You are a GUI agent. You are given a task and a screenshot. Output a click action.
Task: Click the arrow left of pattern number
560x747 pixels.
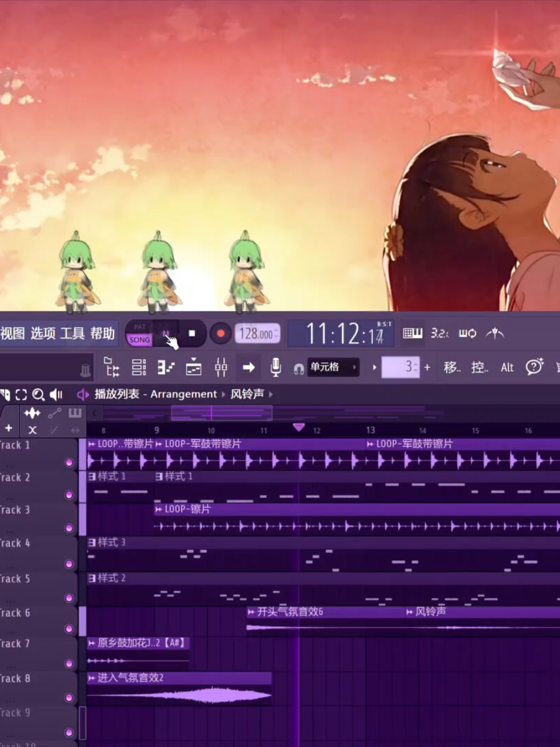(375, 367)
